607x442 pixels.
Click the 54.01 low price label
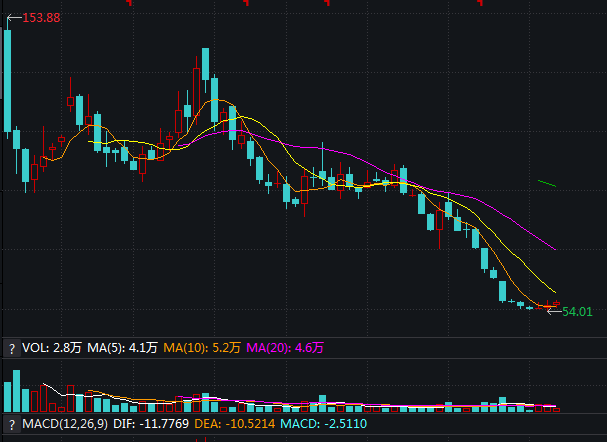click(x=577, y=312)
